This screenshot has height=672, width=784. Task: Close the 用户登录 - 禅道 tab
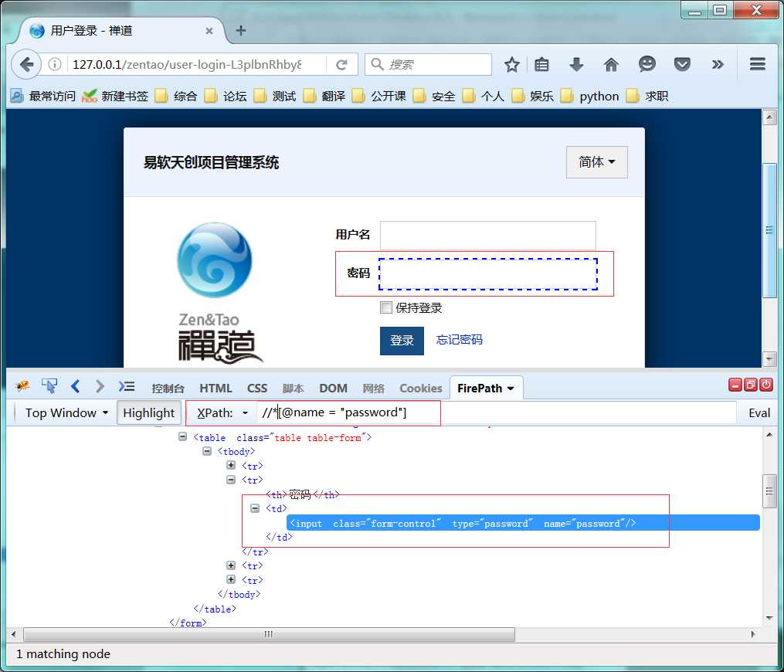209,31
